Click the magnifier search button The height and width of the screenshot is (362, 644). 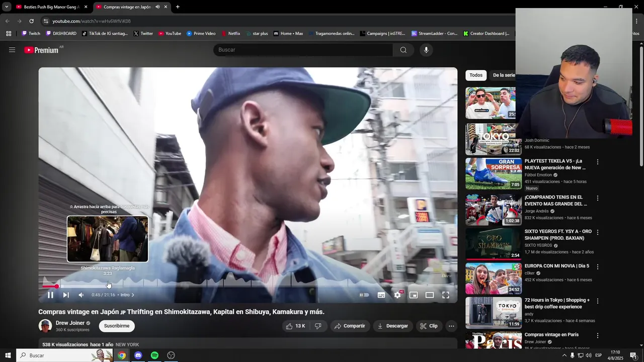pos(404,50)
